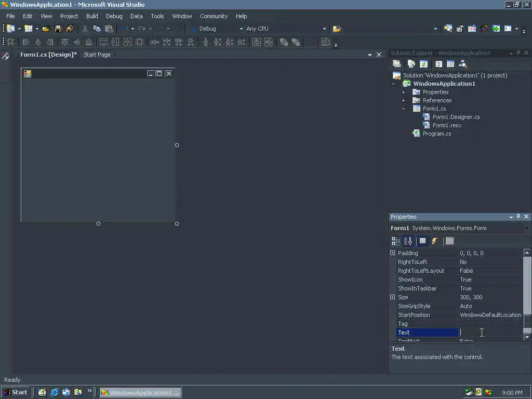Open the Toolbox auto-hide side tab
The image size is (532, 399).
(x=5, y=56)
